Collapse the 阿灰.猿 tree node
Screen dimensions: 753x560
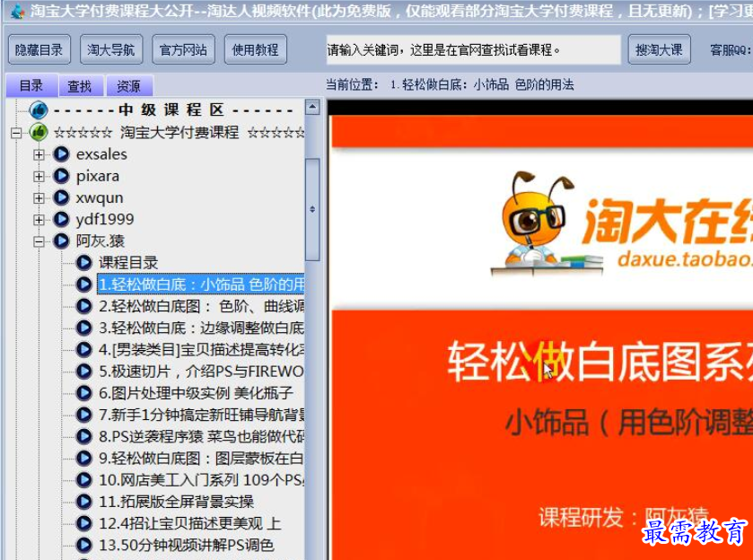[x=39, y=241]
